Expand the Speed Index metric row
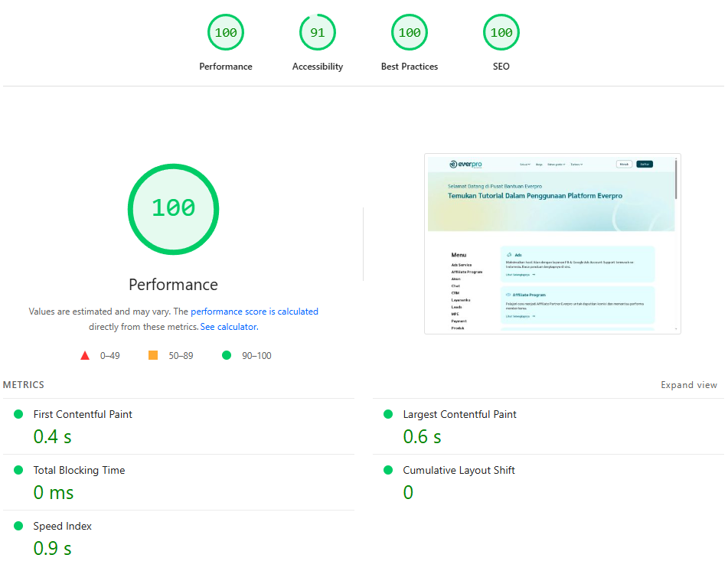This screenshot has width=728, height=571. pyautogui.click(x=62, y=526)
